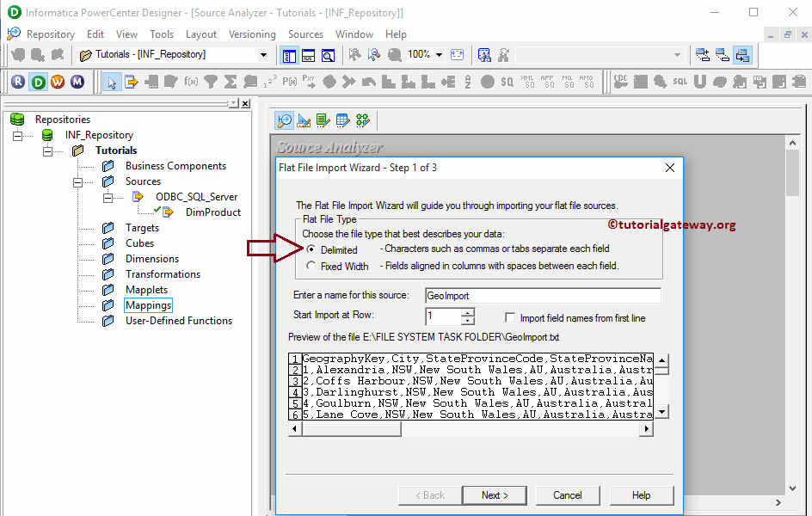Select DimProduct in the tree
Screen dimensions: 812x516
(212, 212)
